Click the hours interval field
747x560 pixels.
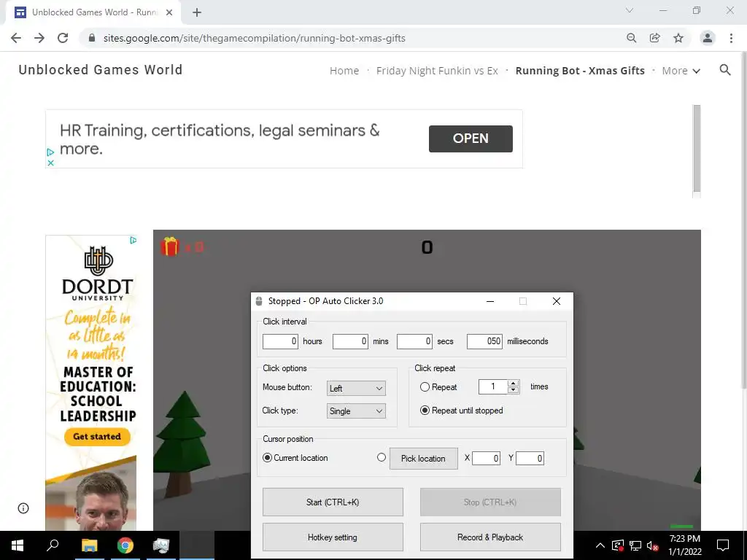280,341
